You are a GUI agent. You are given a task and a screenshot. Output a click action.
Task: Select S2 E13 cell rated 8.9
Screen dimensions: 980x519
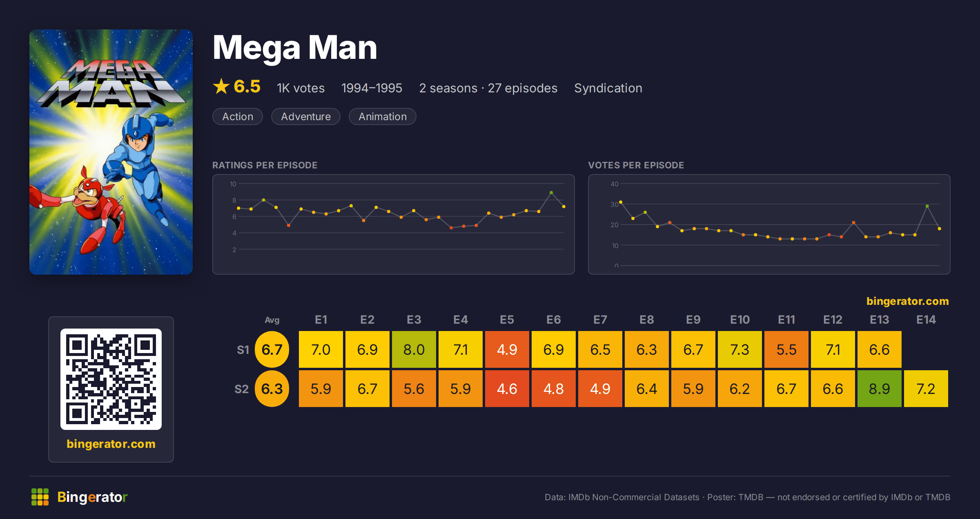pos(880,389)
